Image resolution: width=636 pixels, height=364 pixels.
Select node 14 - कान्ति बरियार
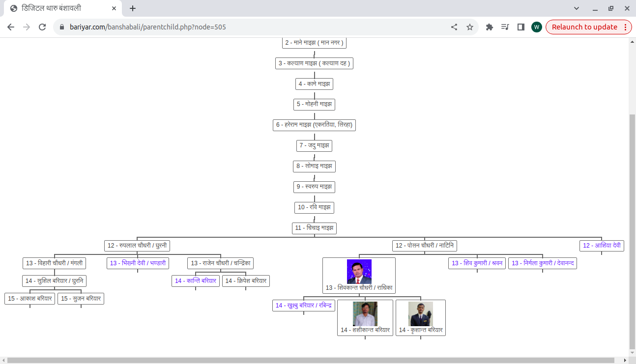pyautogui.click(x=196, y=281)
